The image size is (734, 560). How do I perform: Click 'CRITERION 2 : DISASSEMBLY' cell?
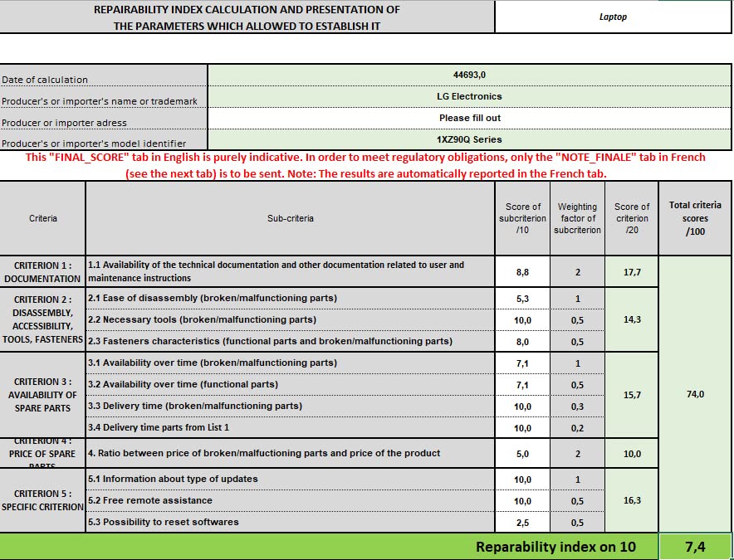(42, 319)
